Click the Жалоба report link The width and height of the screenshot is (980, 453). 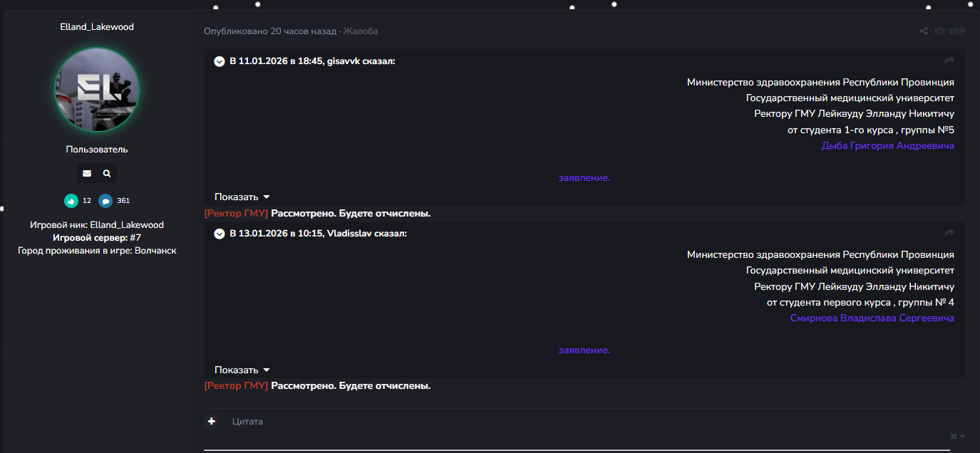tap(361, 31)
